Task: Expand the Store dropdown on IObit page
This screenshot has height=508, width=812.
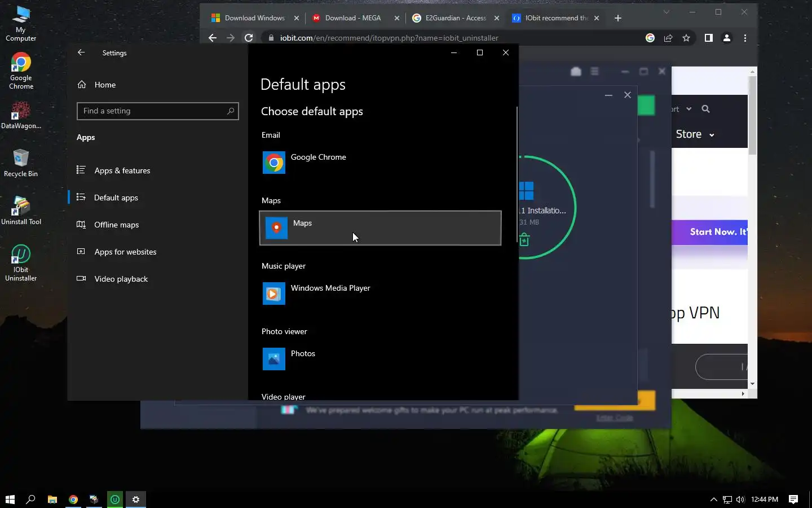Action: click(695, 134)
